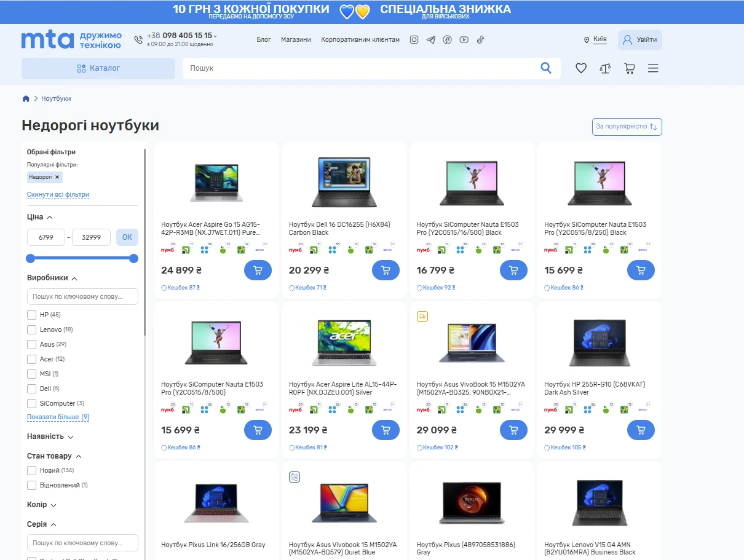
Task: Add SiComputer Nauta 8/250 Black to cart
Action: pos(641,270)
